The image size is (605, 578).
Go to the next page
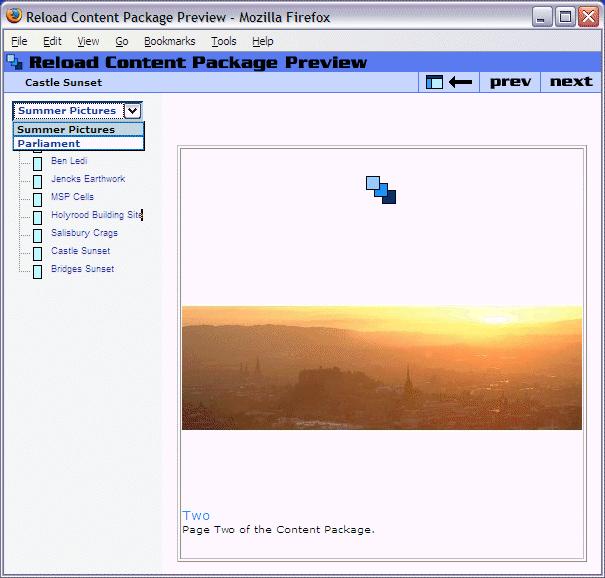(x=571, y=81)
